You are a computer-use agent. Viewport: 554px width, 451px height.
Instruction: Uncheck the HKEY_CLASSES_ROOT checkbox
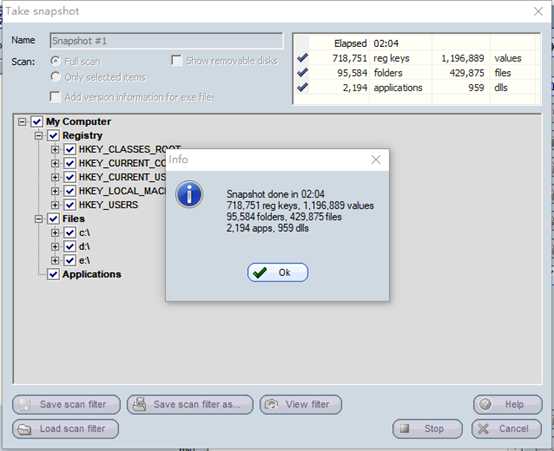coord(70,149)
